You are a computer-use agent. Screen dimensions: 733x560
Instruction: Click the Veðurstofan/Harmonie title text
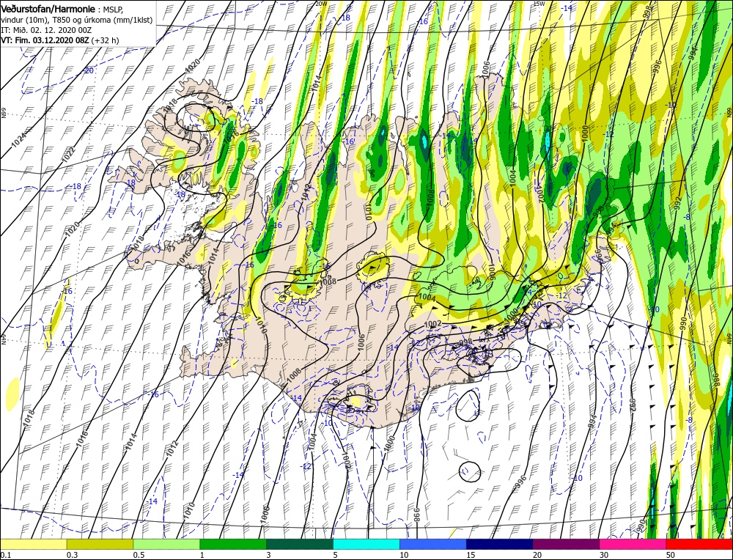pos(50,10)
